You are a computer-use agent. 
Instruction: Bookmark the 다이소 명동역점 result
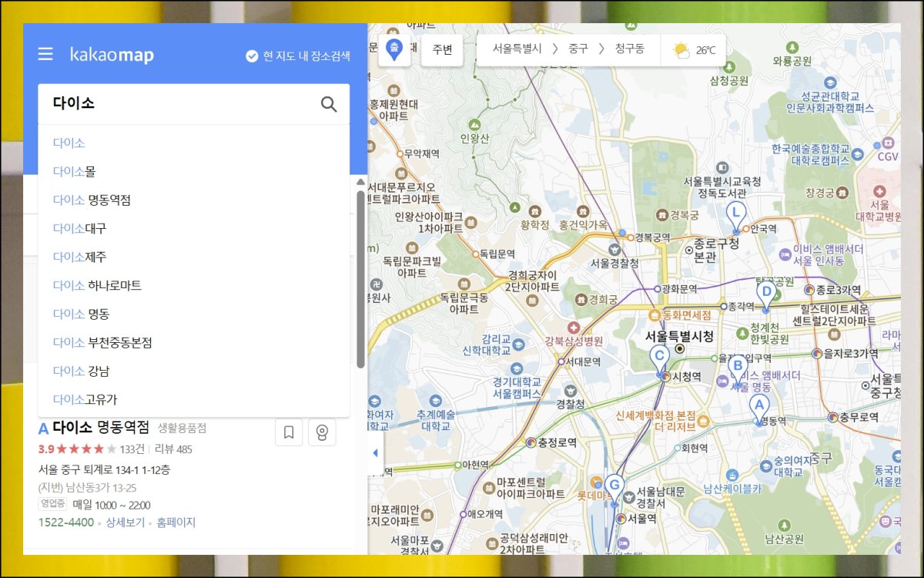(289, 432)
